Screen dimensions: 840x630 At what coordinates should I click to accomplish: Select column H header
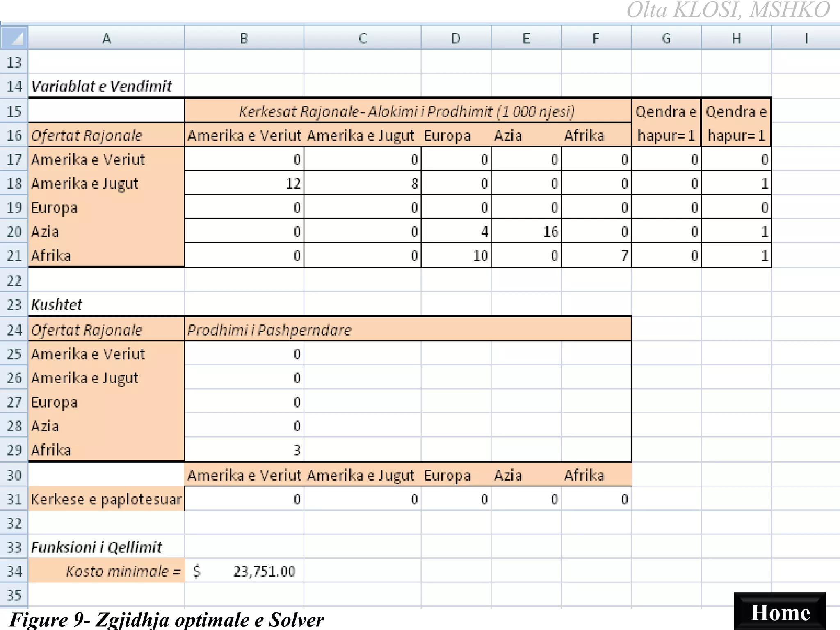point(736,38)
